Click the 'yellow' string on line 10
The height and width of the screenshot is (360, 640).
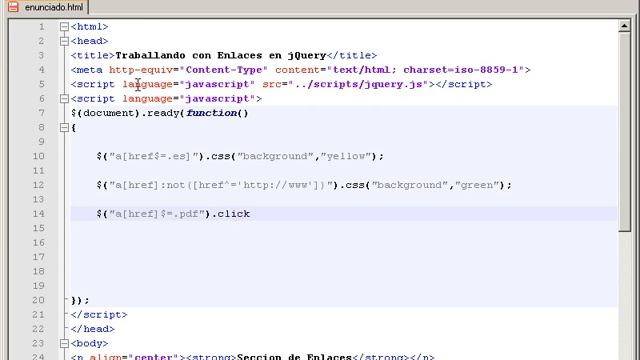click(346, 156)
